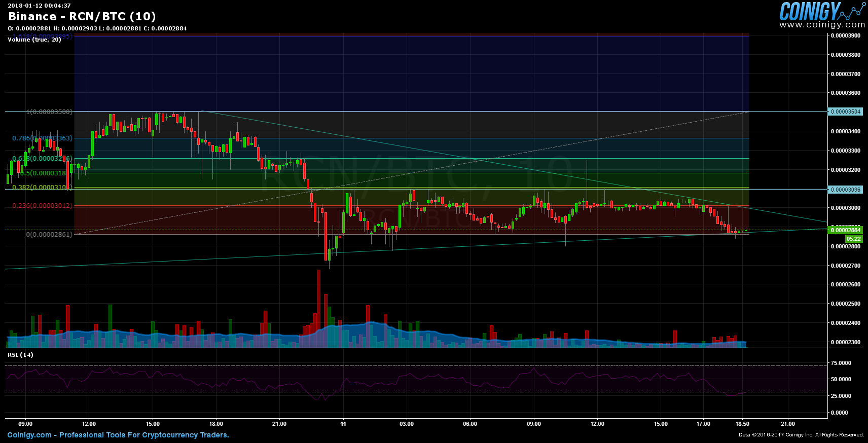
Task: Click the 0.00003900 price axis label
Action: (x=845, y=35)
